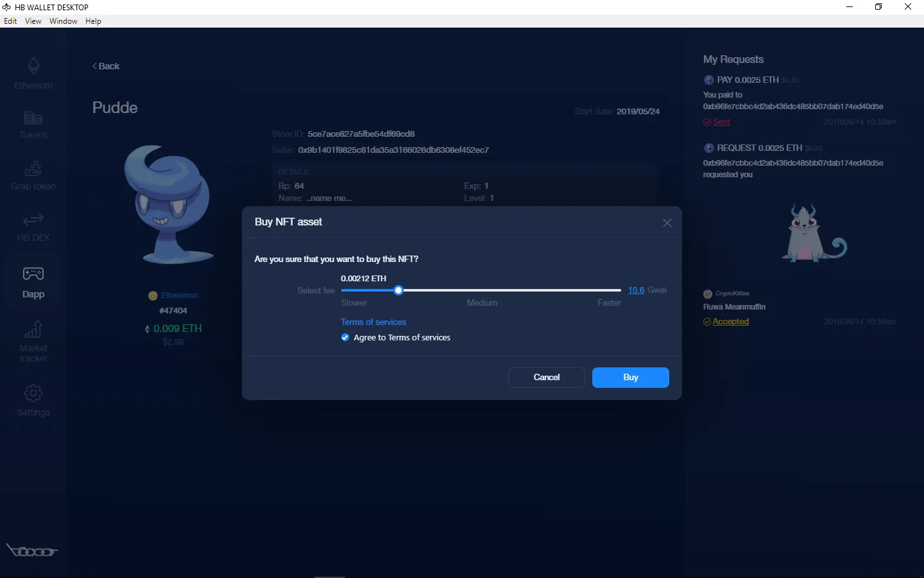Click the fee slider handle
This screenshot has width=924, height=578.
pos(398,290)
